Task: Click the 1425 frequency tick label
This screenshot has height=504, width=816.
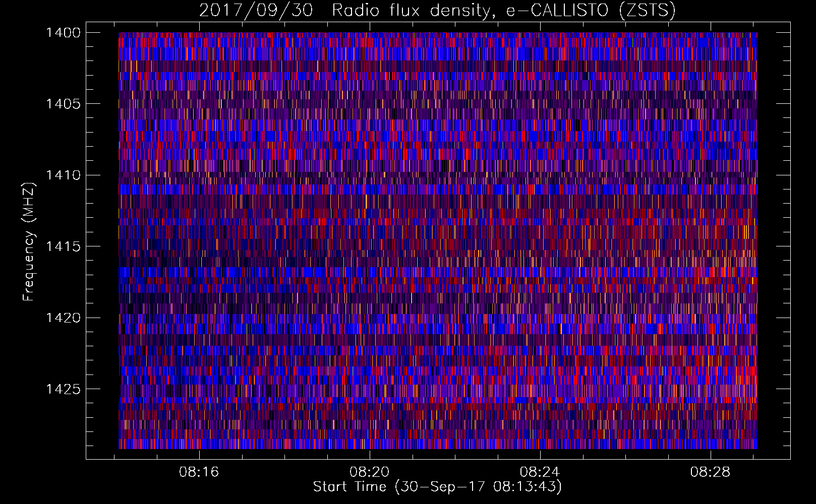Action: [63, 389]
